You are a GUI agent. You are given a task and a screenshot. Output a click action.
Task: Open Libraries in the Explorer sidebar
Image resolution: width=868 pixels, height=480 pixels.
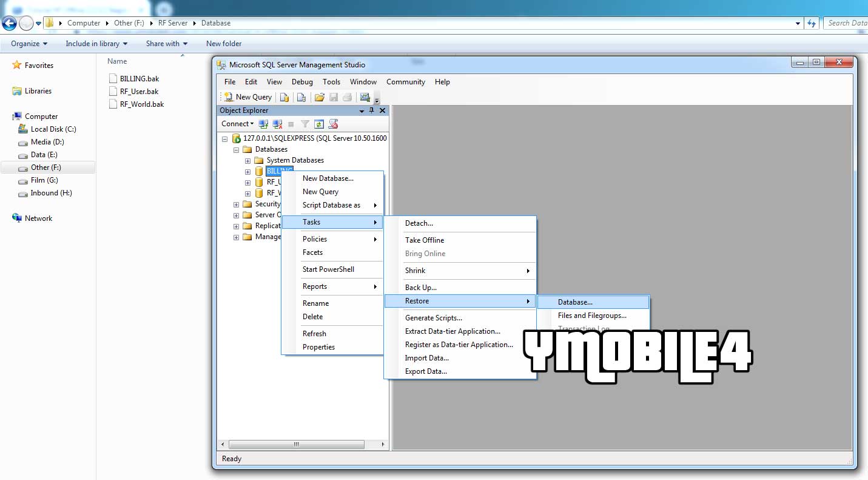(x=32, y=91)
